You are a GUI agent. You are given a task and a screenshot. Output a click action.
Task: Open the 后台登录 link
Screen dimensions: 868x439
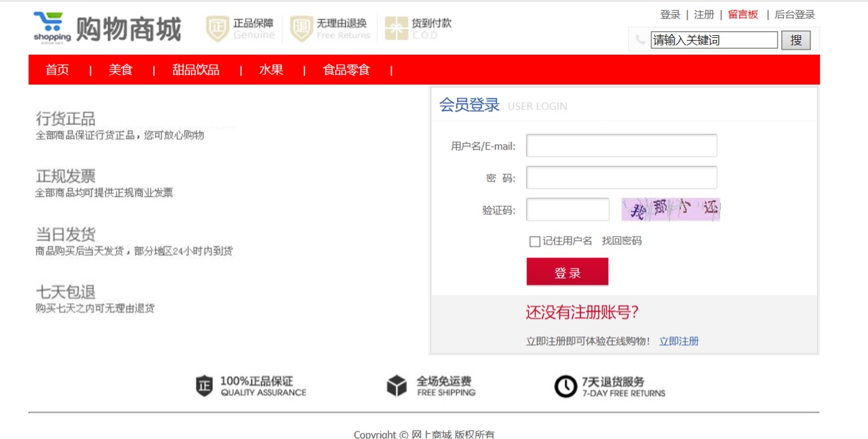(795, 14)
